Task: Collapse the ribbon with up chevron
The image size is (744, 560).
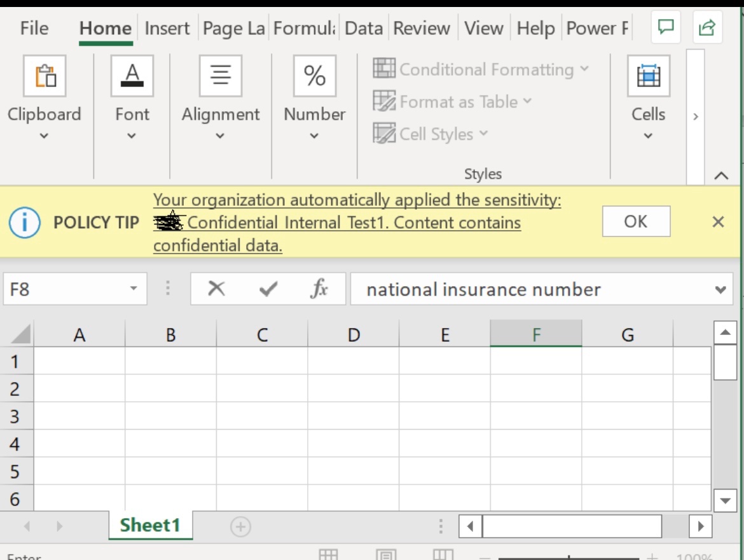Action: tap(721, 176)
